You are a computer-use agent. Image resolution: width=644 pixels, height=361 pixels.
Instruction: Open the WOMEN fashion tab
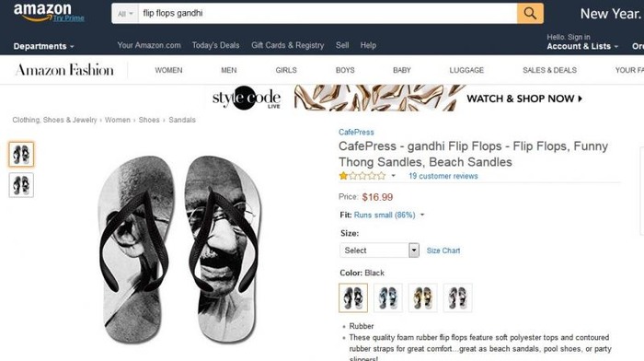tap(168, 70)
